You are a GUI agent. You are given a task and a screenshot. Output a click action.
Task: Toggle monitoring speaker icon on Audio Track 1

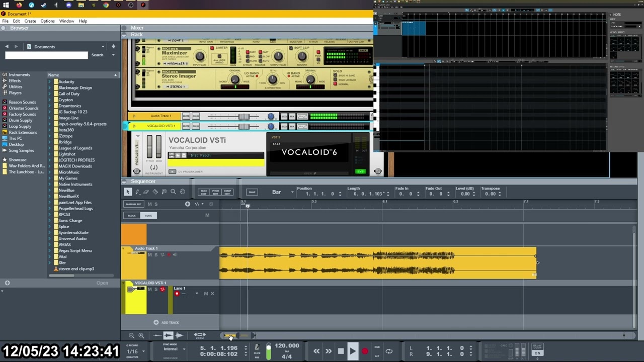point(174,255)
